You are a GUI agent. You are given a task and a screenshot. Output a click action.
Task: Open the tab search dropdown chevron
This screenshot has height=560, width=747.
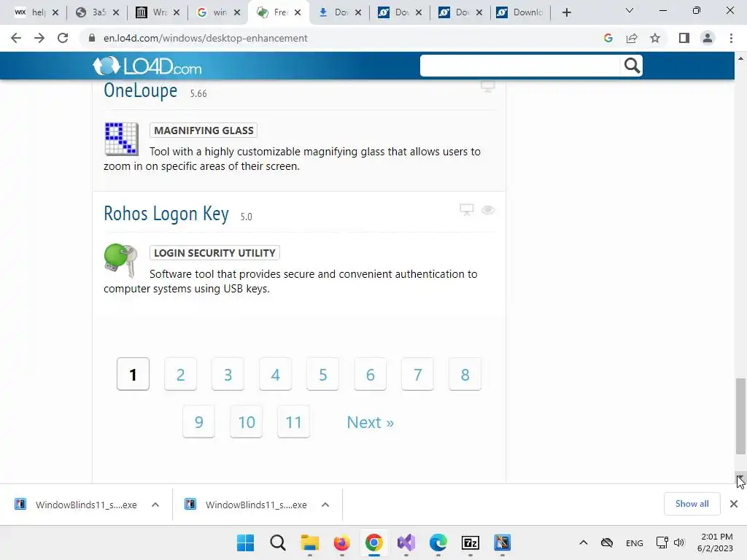(x=630, y=10)
